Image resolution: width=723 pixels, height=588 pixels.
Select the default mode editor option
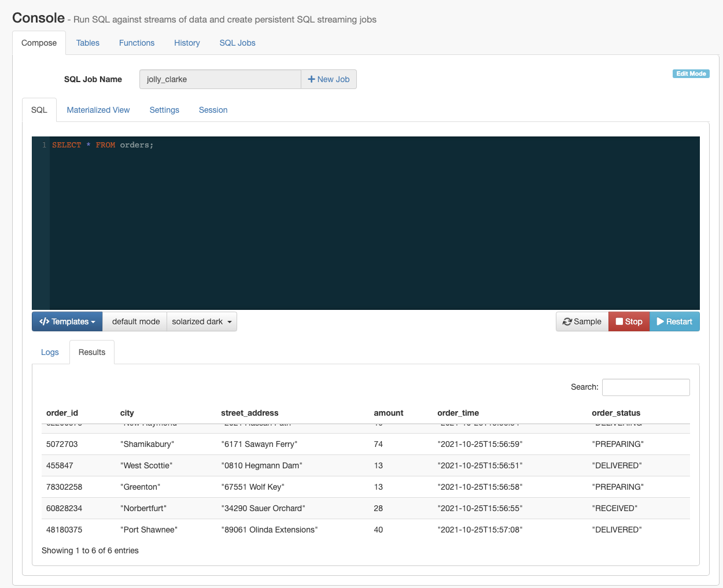pos(135,321)
